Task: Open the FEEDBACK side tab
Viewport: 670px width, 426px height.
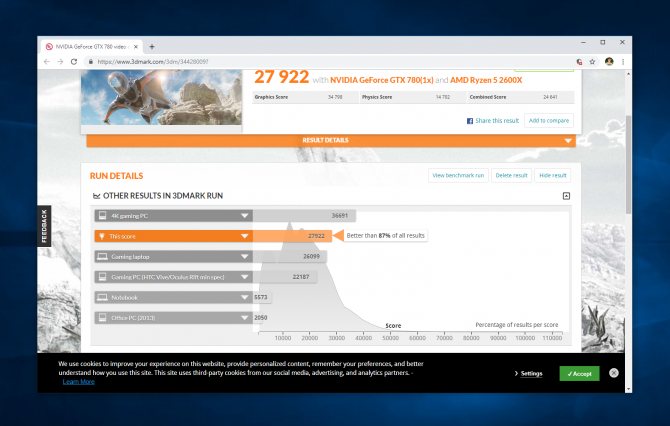Action: coord(44,226)
